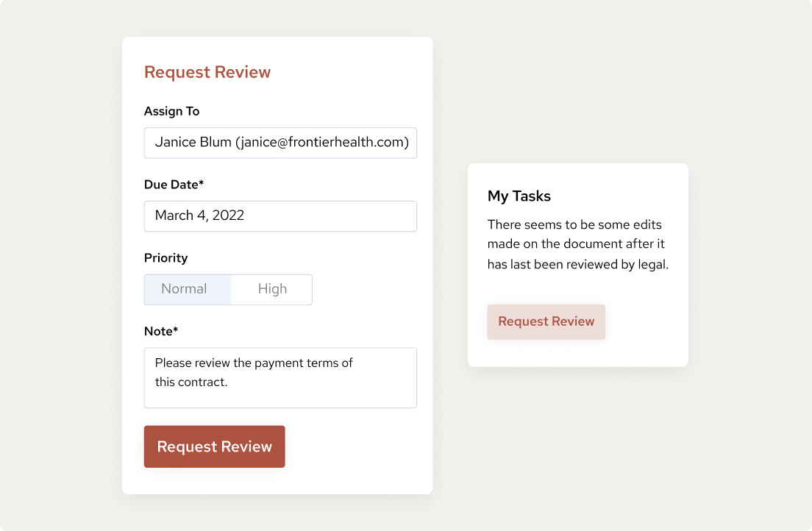Click the Assign To label
Viewport: 812px width, 531px height.
pyautogui.click(x=171, y=111)
